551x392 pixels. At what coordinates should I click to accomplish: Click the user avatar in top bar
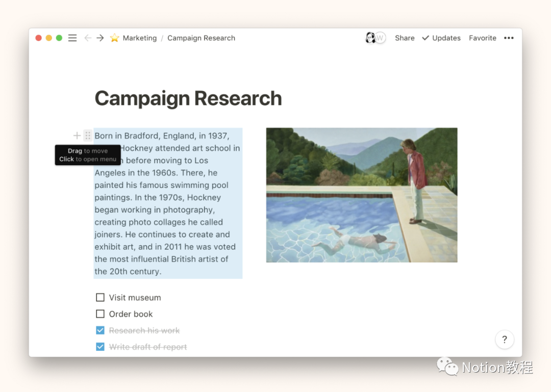(x=371, y=38)
